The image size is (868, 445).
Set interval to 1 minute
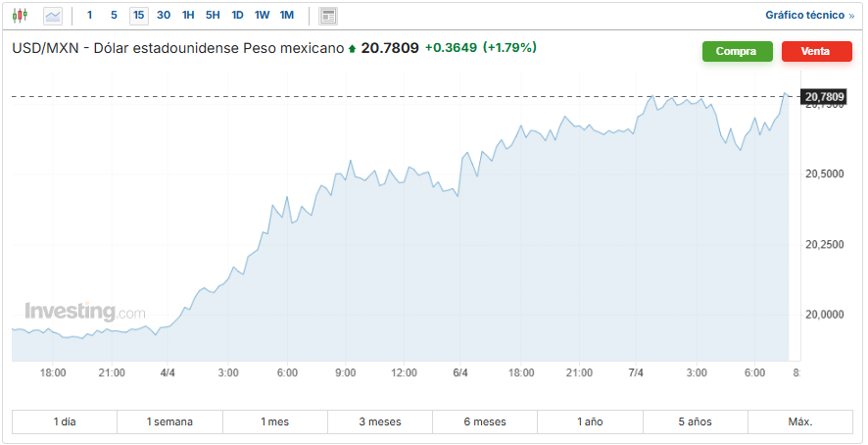[x=90, y=16]
